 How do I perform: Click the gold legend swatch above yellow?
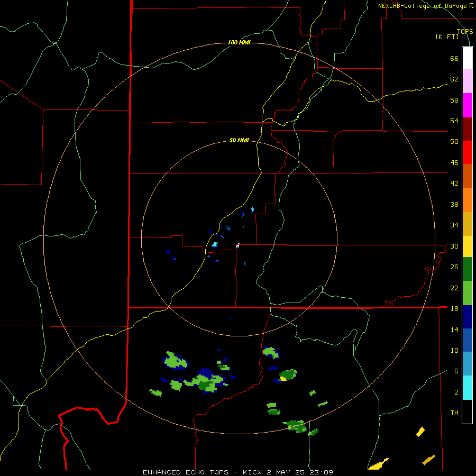point(467,224)
